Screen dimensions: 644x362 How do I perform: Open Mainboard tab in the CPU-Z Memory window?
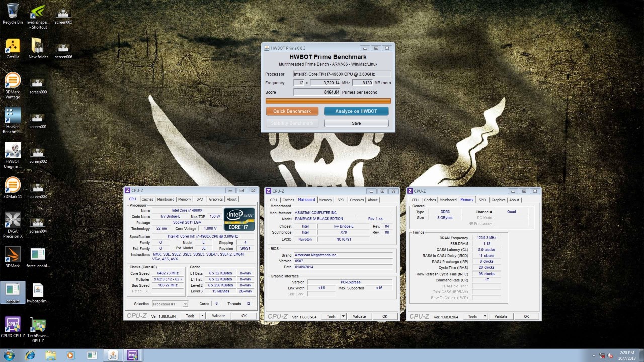(448, 200)
